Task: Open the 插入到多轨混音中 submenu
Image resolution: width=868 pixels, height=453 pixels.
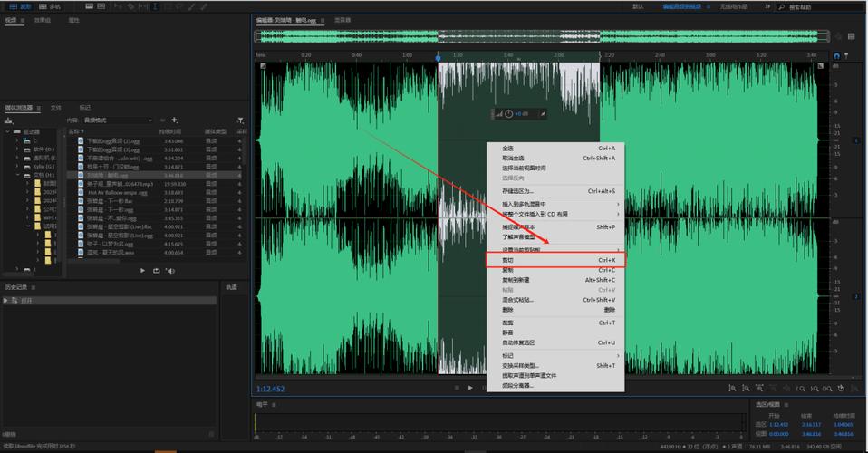Action: 555,205
